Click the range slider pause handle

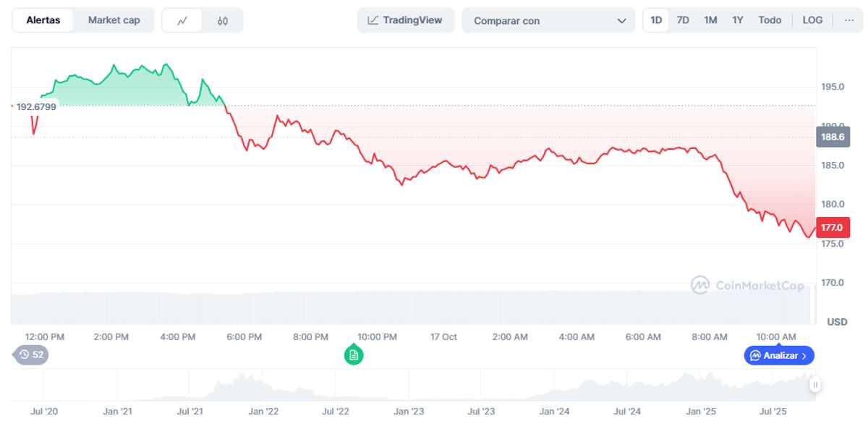point(815,385)
